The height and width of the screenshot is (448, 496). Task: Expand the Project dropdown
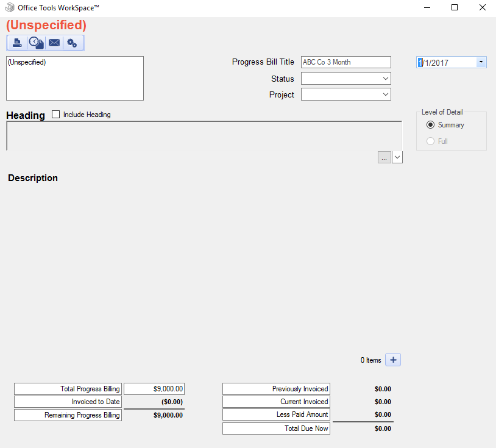[x=386, y=94]
